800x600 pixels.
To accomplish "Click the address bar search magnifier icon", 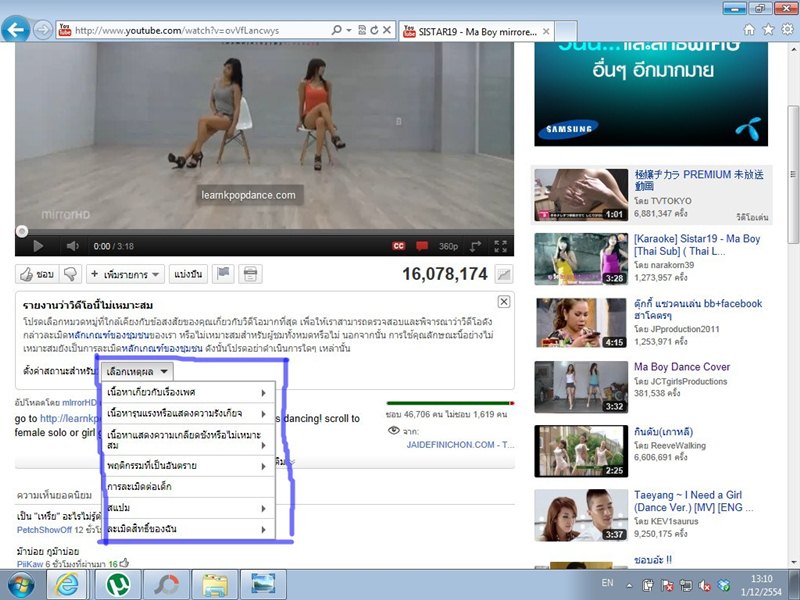I will [336, 30].
